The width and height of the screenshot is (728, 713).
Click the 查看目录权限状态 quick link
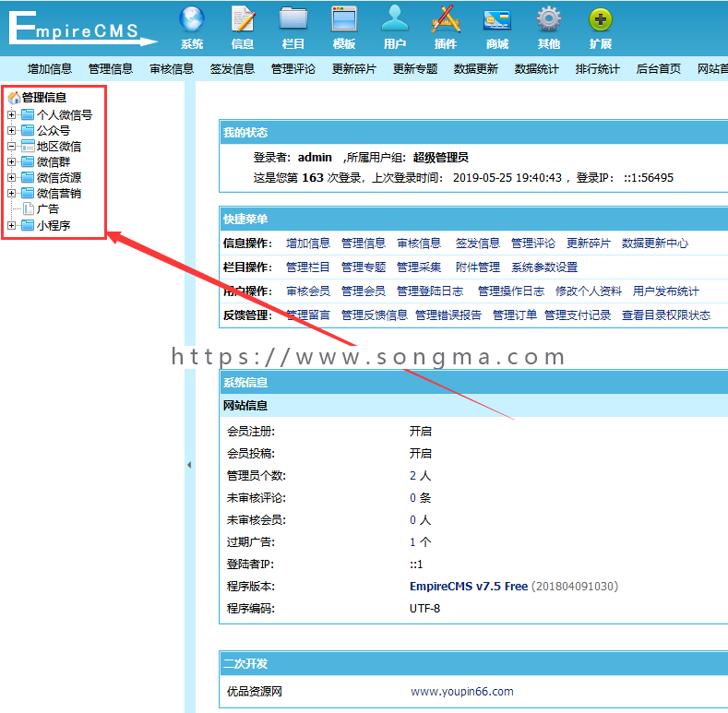pos(666,315)
